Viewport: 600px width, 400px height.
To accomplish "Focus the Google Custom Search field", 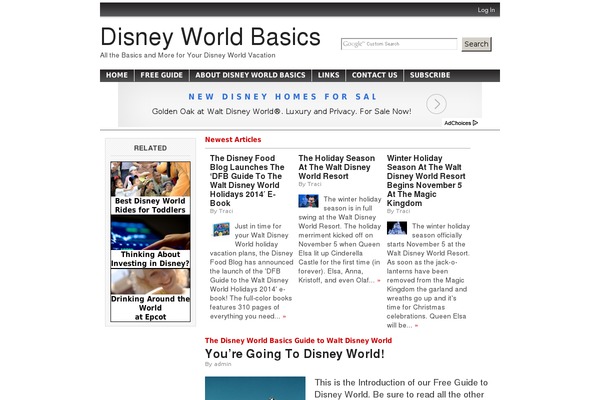I will (x=399, y=44).
